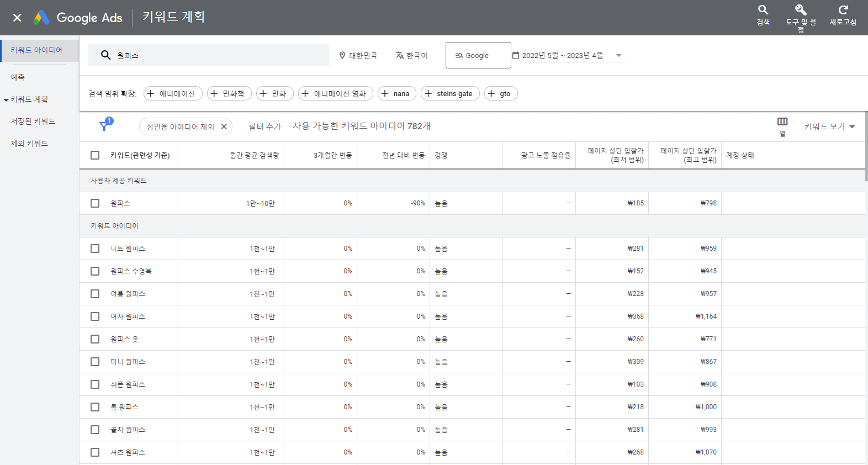Click the ₩1,164 bid value
The height and width of the screenshot is (465, 868).
point(706,316)
